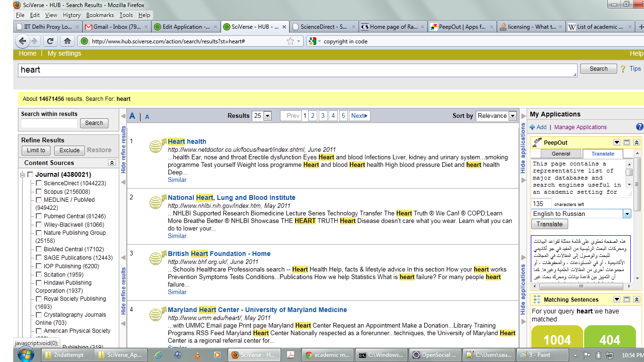Open VLC media player taskbar icon

point(198,355)
